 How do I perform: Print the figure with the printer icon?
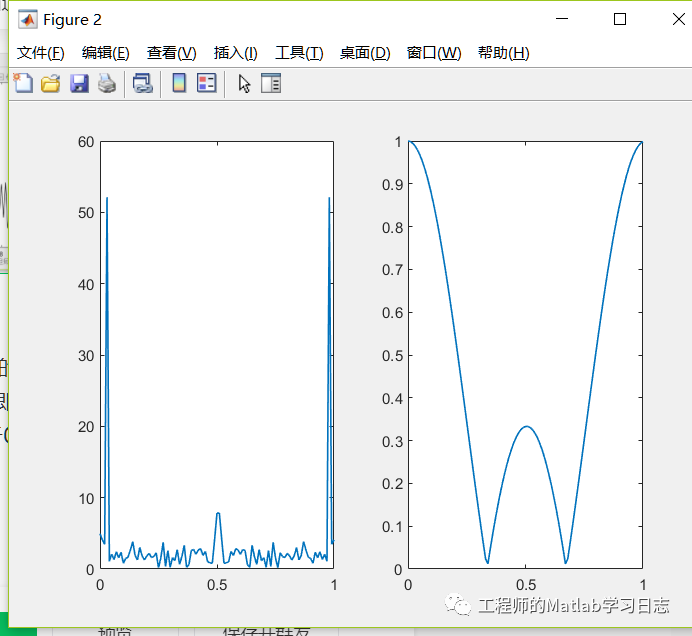[x=107, y=83]
